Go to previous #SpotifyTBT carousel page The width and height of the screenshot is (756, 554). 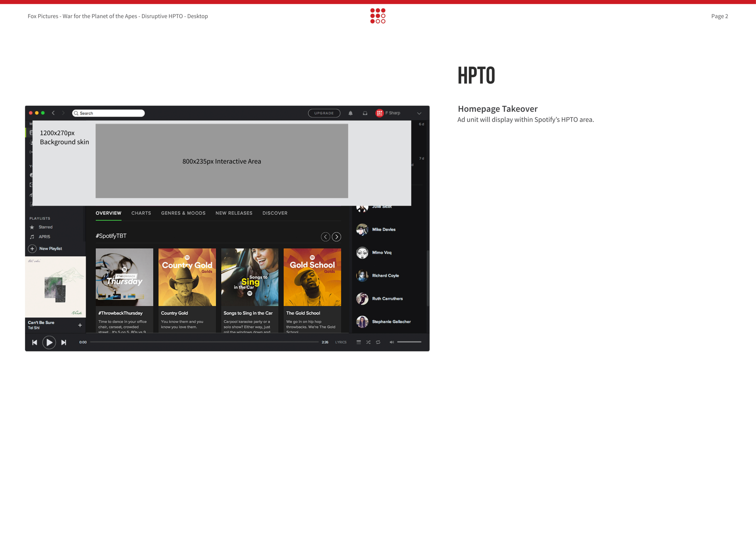coord(325,237)
